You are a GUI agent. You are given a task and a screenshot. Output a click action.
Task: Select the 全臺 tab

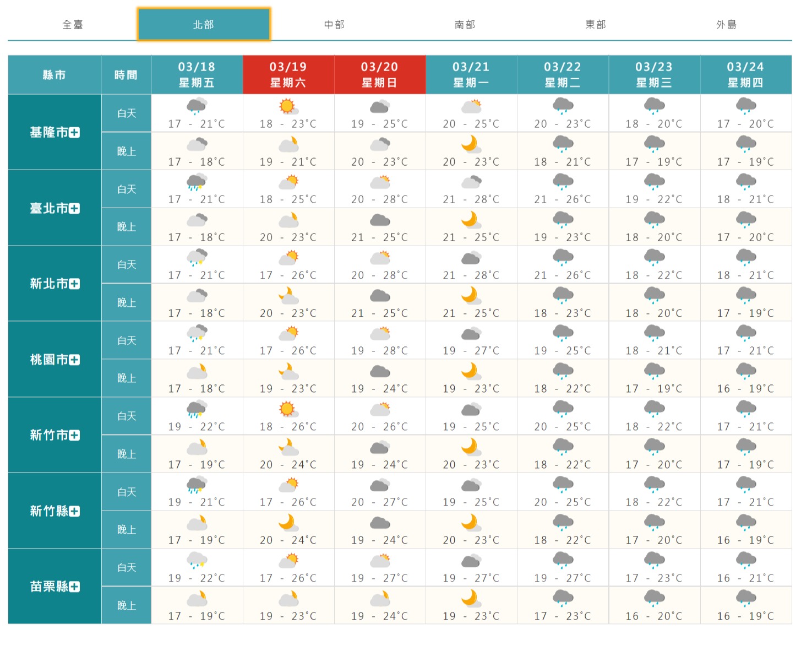[73, 25]
